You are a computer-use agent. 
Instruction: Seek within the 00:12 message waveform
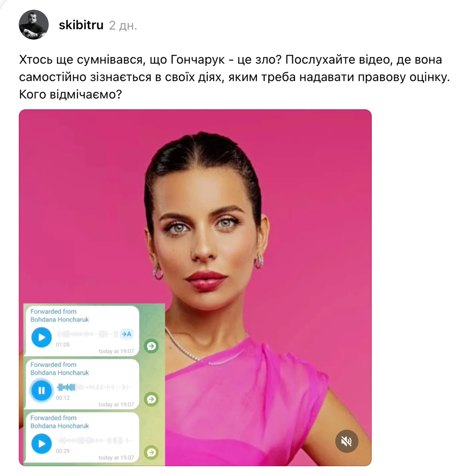95,388
